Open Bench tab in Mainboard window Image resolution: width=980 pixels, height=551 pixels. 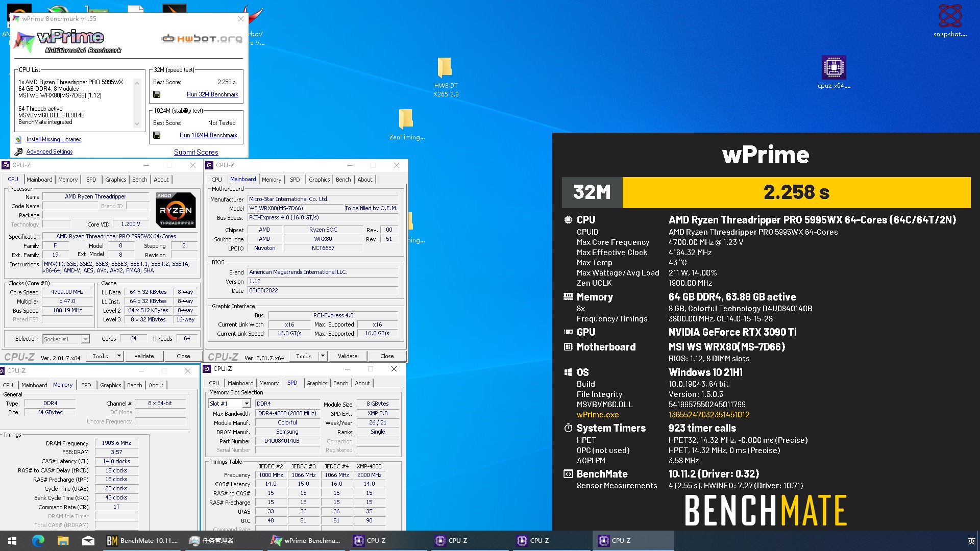click(343, 180)
